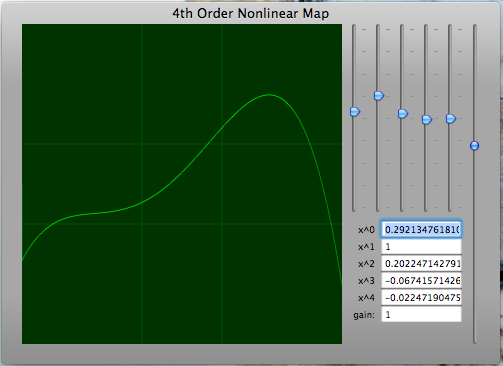The image size is (503, 366).
Task: Click the "x^2" label
Action: tap(366, 264)
